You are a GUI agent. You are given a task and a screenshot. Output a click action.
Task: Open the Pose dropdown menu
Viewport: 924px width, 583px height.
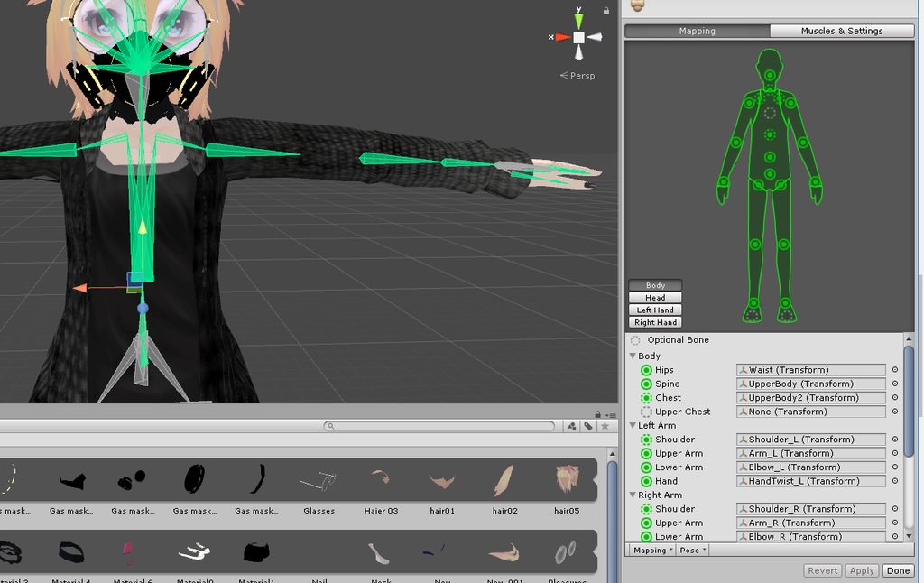point(692,550)
